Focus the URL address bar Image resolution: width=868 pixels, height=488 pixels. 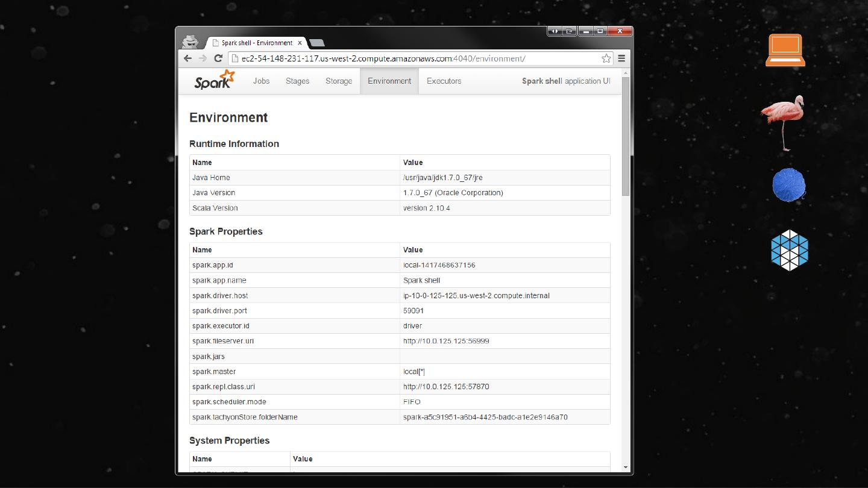416,58
